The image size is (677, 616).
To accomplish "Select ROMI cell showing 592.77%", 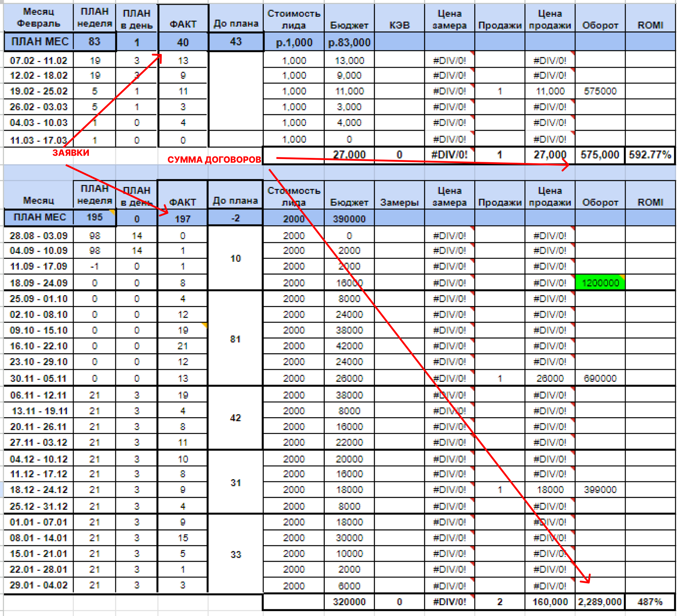I will 650,155.
